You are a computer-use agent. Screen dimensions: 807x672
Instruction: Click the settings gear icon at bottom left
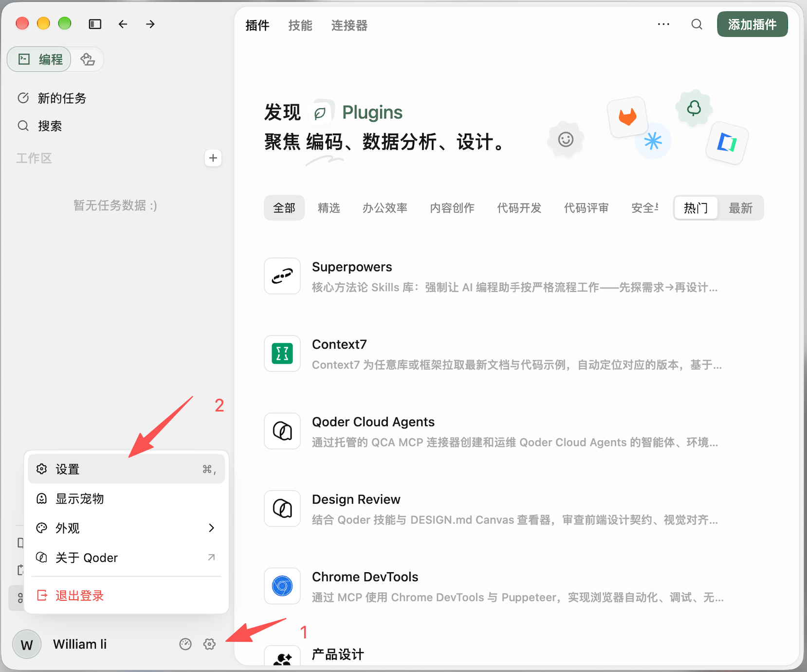click(x=209, y=644)
